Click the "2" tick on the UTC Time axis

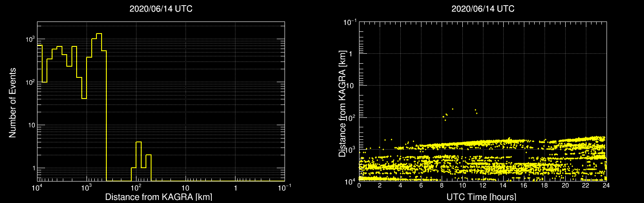tap(380, 185)
